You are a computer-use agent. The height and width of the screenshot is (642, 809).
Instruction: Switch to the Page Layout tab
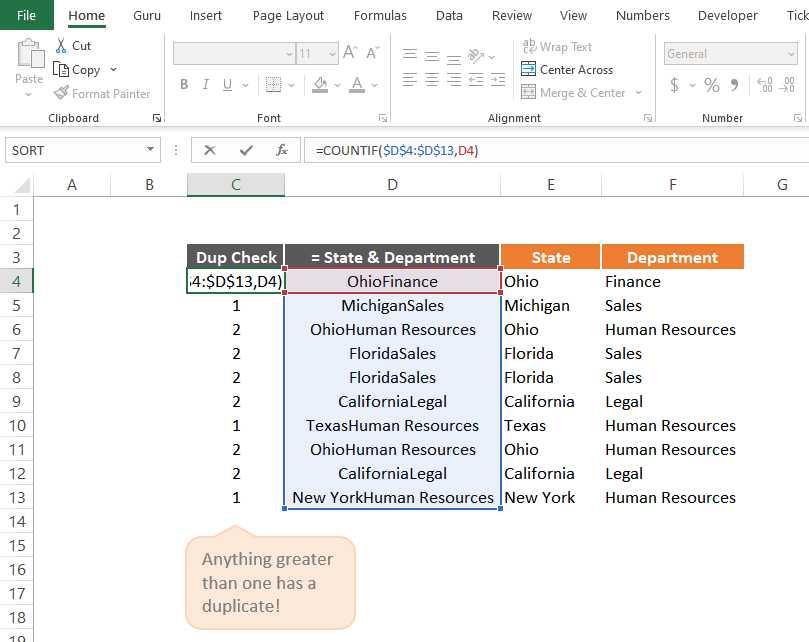coord(288,15)
